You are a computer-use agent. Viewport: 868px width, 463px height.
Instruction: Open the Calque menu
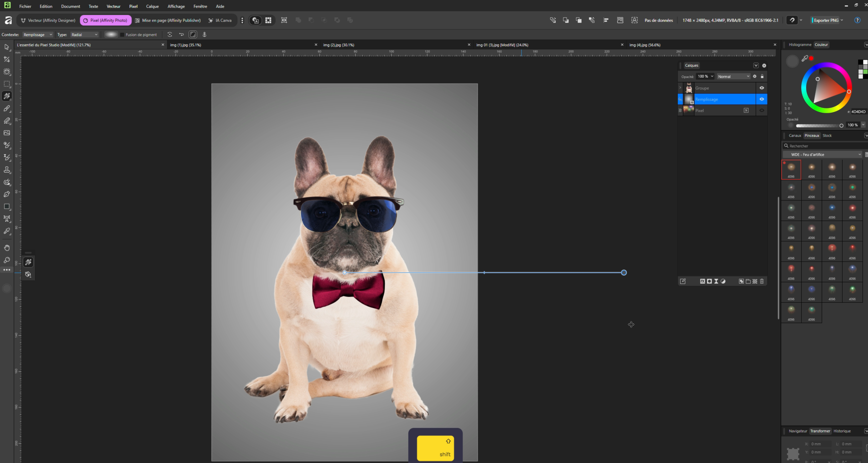coord(152,6)
